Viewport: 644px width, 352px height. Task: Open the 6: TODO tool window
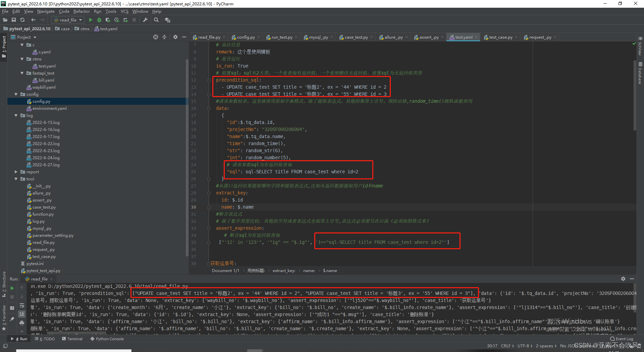(45, 339)
